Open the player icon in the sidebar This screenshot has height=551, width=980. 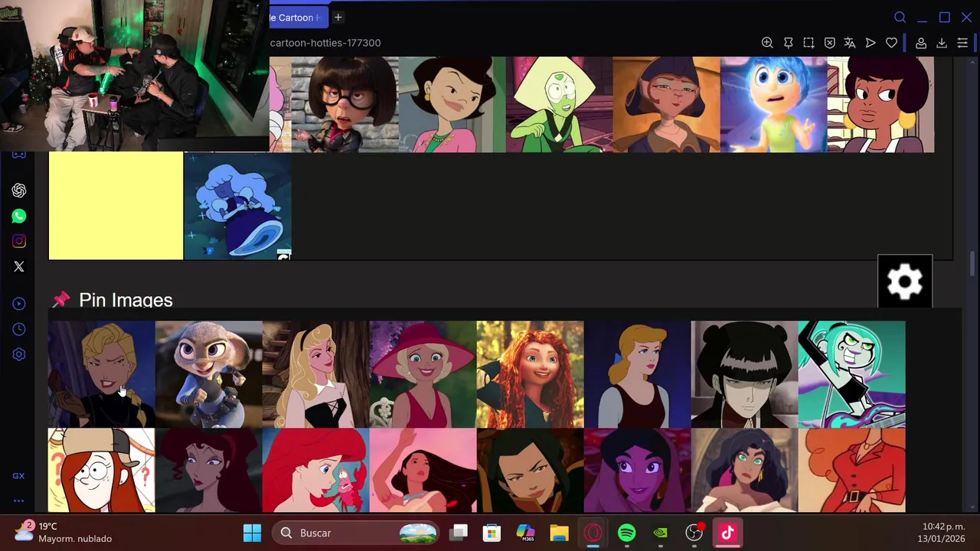coord(19,304)
